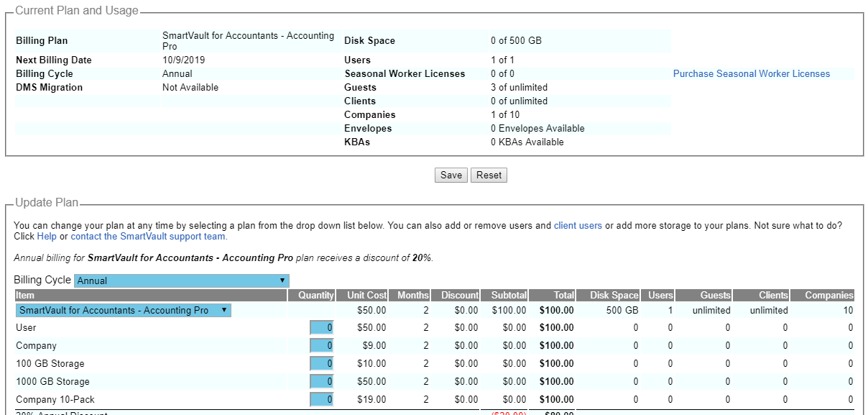Click the '3 of unlimited' guests value
Screen dimensions: 868x415
coord(519,88)
